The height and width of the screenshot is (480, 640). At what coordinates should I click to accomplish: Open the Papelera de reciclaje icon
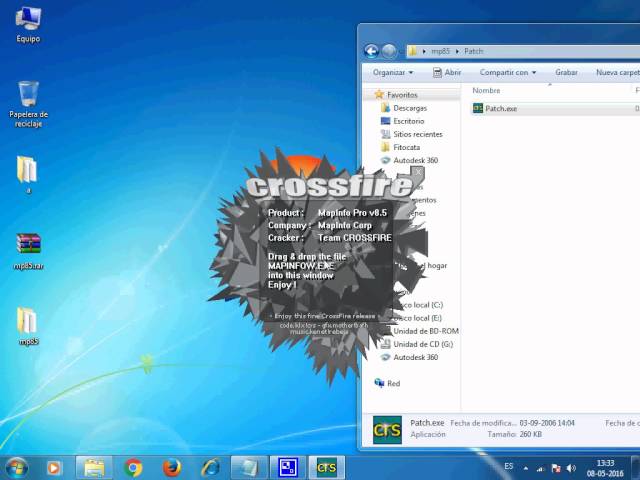[x=28, y=104]
